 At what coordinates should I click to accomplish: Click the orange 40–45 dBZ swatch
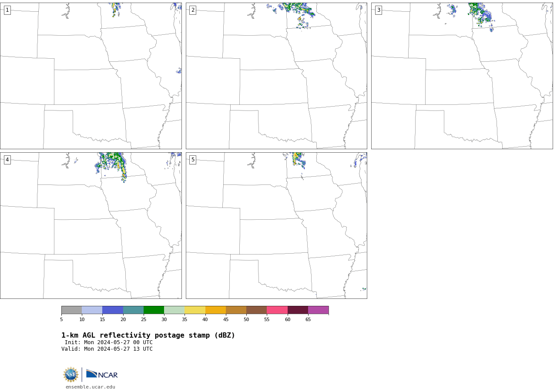point(215,310)
